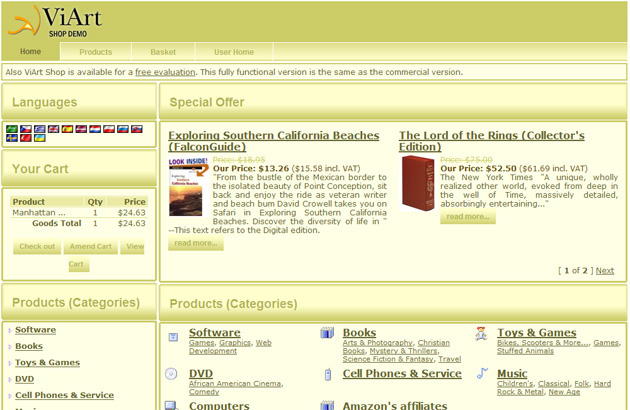Pick the British flag for English

pyautogui.click(x=53, y=129)
